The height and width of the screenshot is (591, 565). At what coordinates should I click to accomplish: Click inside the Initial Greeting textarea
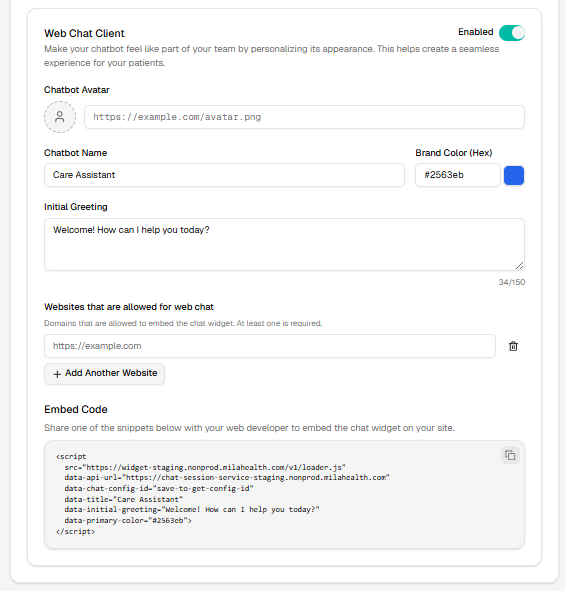(284, 244)
